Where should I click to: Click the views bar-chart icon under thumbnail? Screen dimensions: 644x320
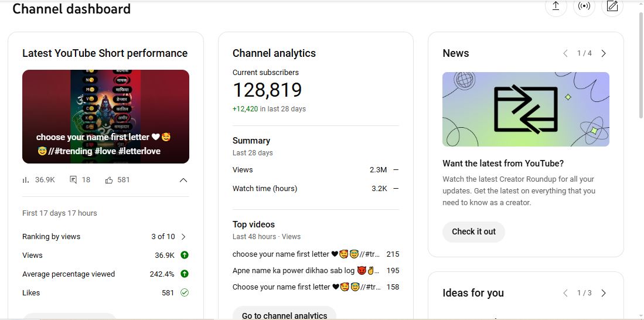tap(26, 180)
